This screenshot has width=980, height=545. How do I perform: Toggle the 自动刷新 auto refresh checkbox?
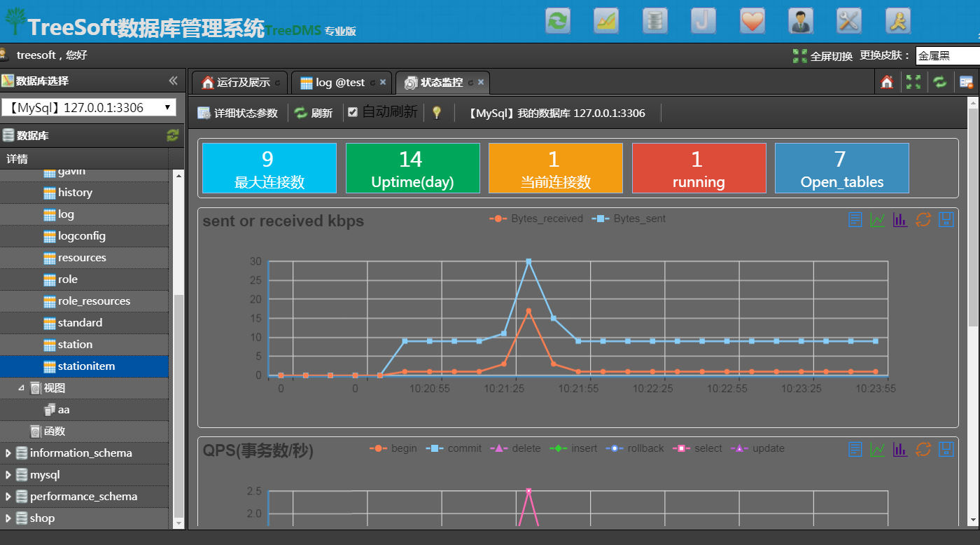point(353,112)
